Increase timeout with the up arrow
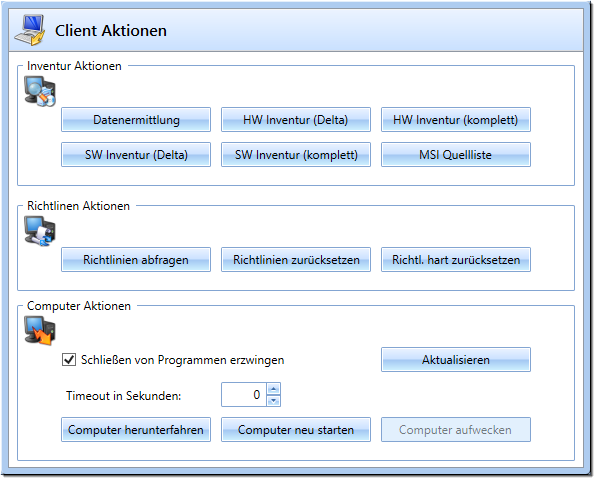 pyautogui.click(x=273, y=389)
